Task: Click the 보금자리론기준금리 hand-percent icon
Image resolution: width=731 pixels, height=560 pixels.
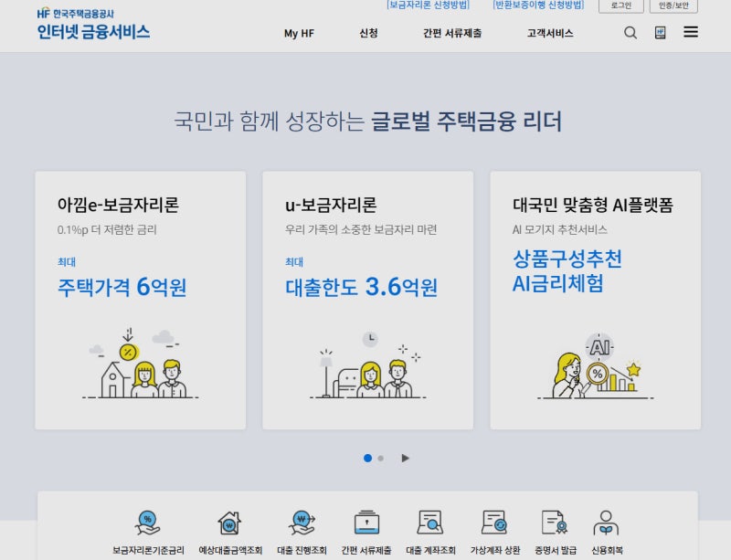Action: pyautogui.click(x=148, y=523)
